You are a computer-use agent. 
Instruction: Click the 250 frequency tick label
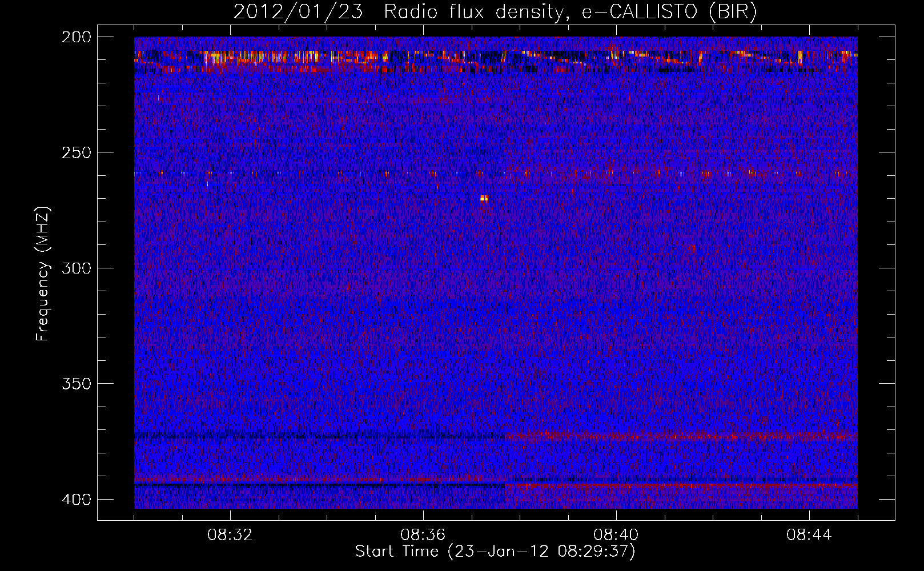pyautogui.click(x=76, y=152)
